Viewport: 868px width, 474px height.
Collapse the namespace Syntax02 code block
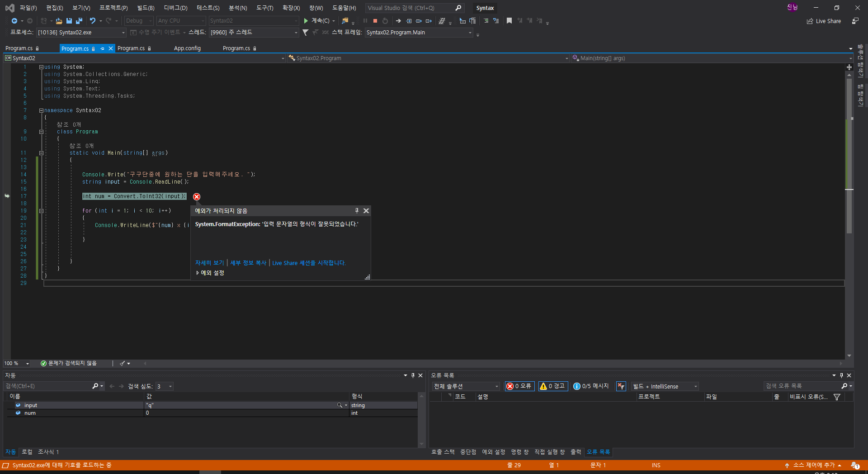[41, 110]
